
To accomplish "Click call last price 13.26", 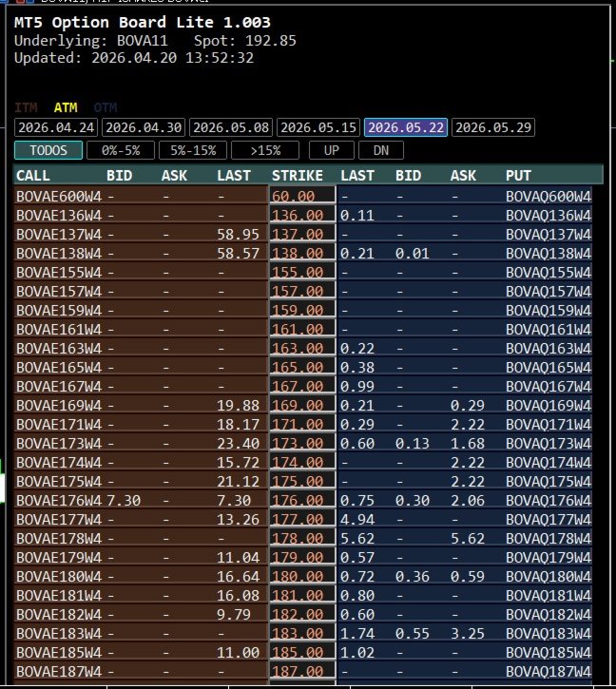I will click(x=238, y=519).
